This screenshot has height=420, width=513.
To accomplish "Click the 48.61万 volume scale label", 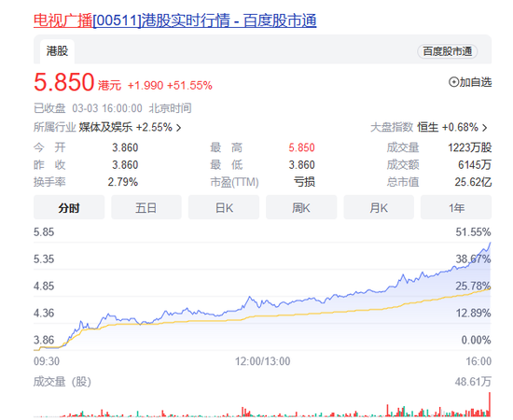I will click(473, 382).
